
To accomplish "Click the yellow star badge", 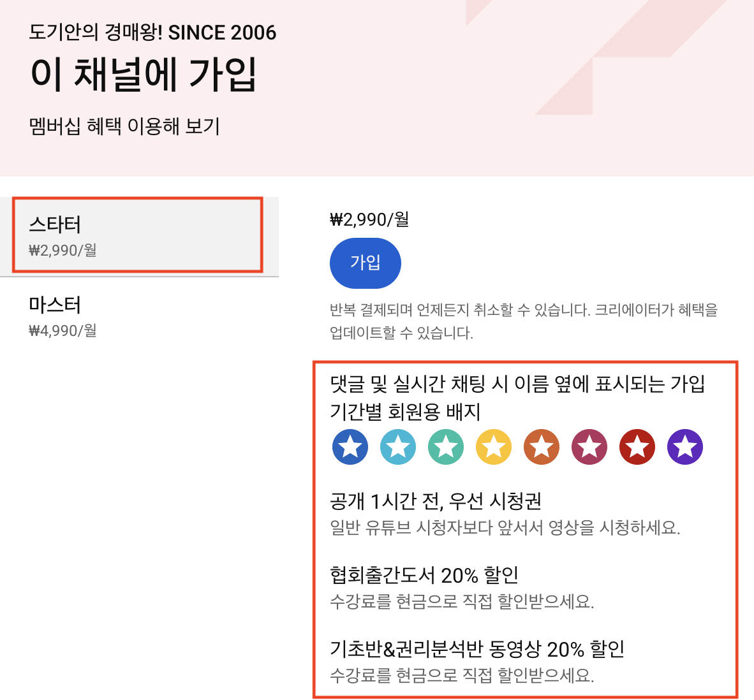I will click(494, 447).
